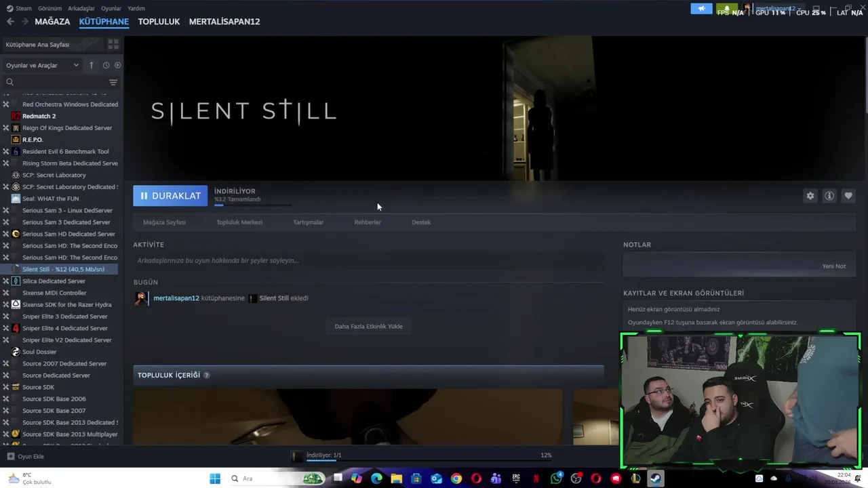
Task: Click the Yeni Not button
Action: pyautogui.click(x=834, y=266)
